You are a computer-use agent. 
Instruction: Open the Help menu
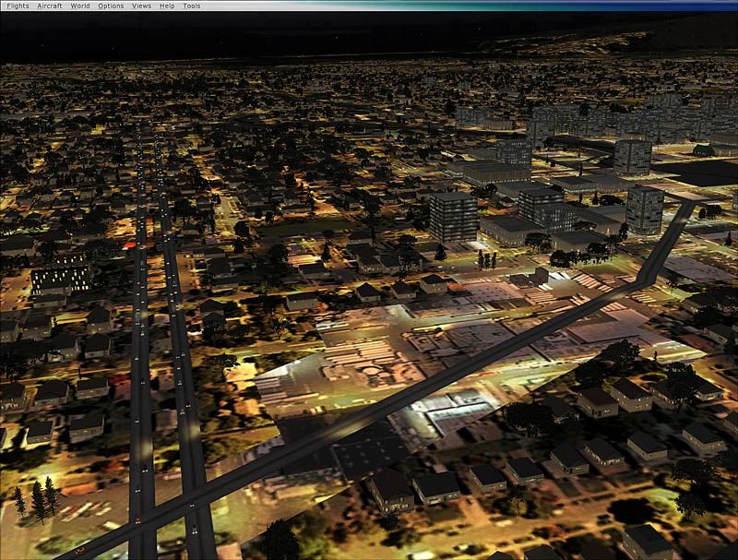click(167, 6)
